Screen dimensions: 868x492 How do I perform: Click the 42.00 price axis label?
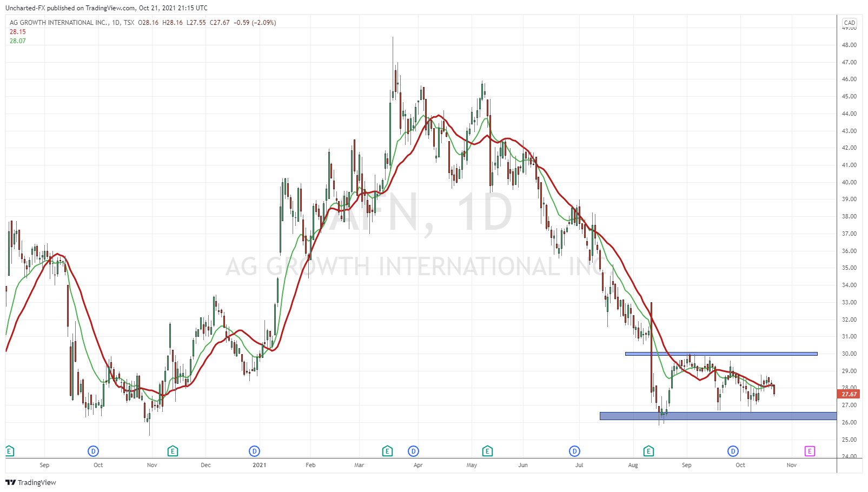(x=849, y=148)
